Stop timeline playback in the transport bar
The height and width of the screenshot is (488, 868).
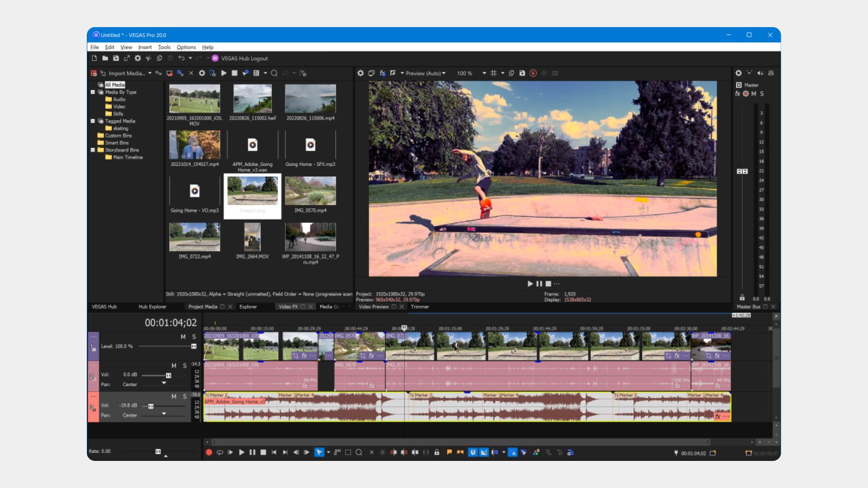[x=263, y=452]
